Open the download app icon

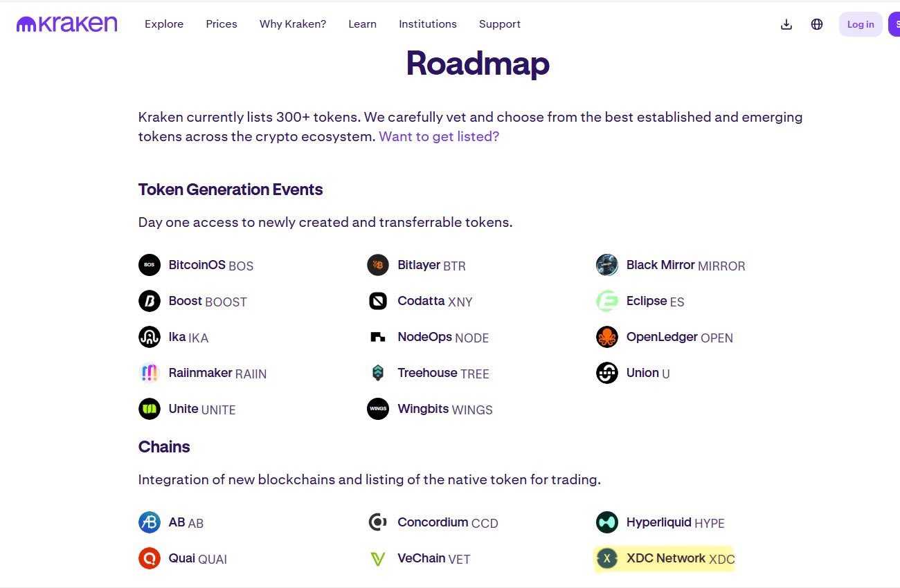pos(786,24)
